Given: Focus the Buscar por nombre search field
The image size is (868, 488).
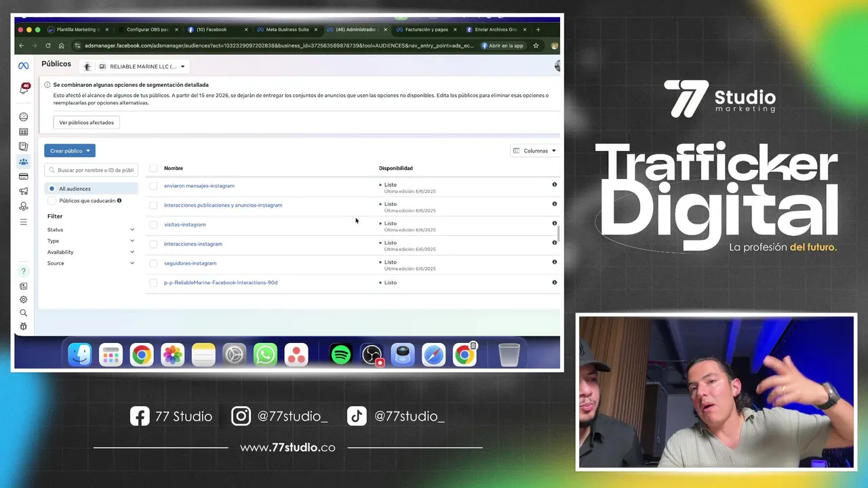Looking at the screenshot, I should [x=91, y=170].
